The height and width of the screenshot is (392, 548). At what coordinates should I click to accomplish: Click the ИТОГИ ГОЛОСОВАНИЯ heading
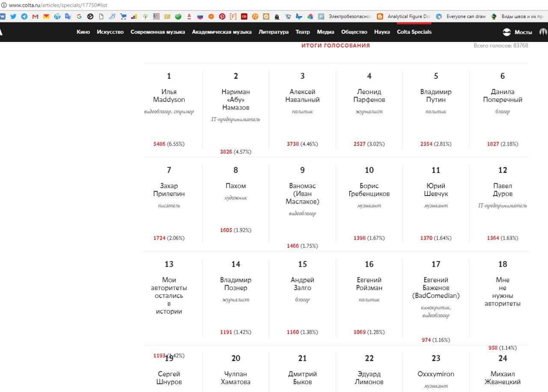pyautogui.click(x=336, y=45)
